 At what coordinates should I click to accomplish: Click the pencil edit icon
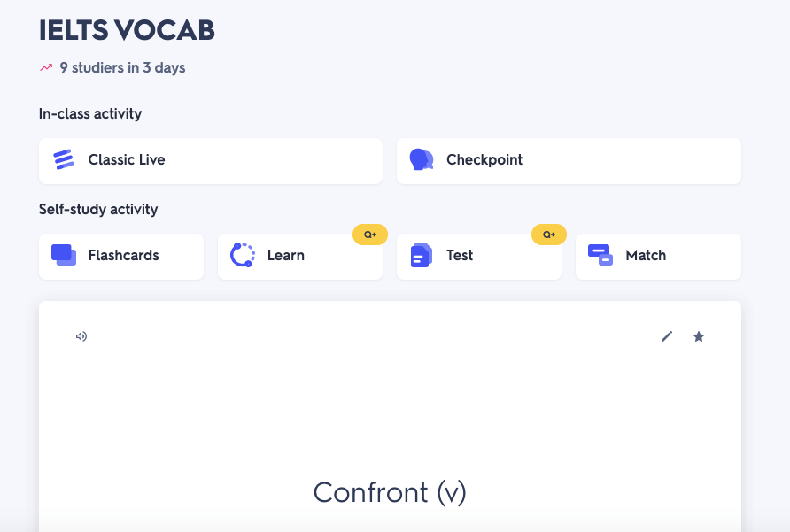pos(667,336)
